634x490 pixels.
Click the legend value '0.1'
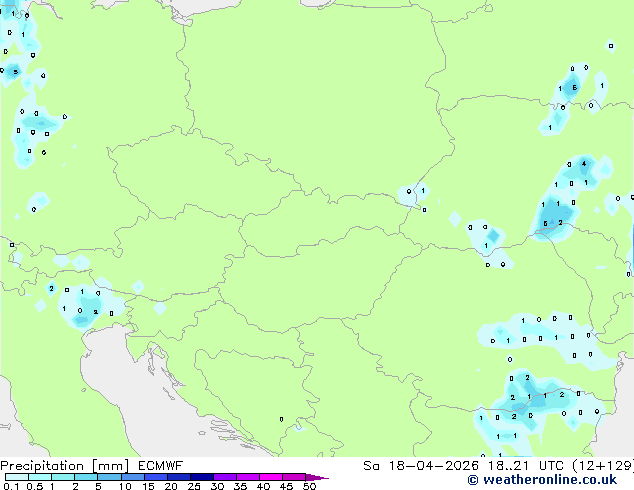click(x=11, y=486)
